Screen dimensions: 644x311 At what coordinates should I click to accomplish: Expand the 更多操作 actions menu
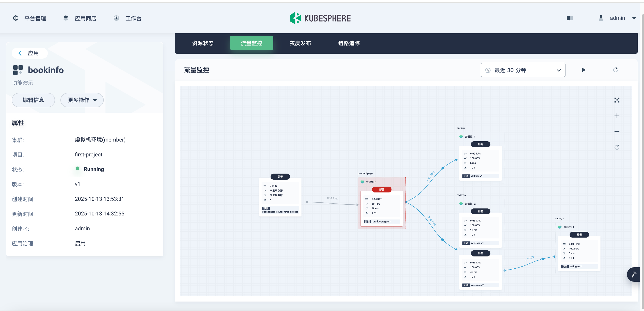(82, 100)
